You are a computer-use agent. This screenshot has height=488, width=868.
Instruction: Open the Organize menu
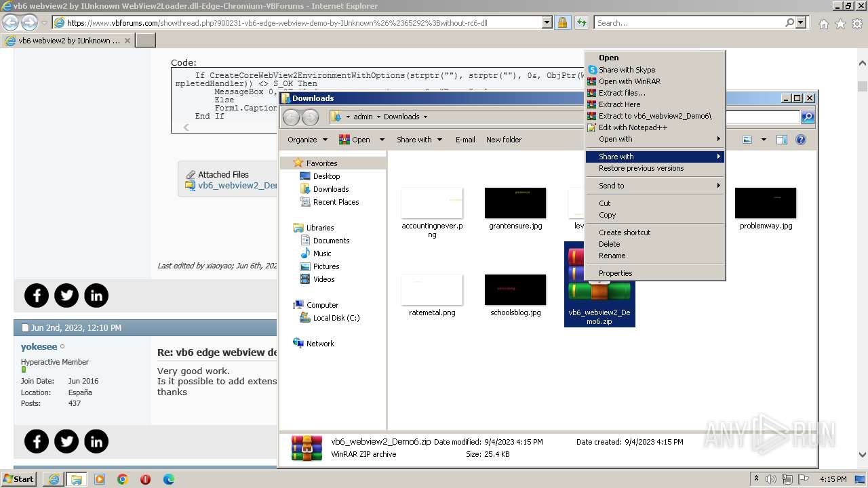coord(307,140)
